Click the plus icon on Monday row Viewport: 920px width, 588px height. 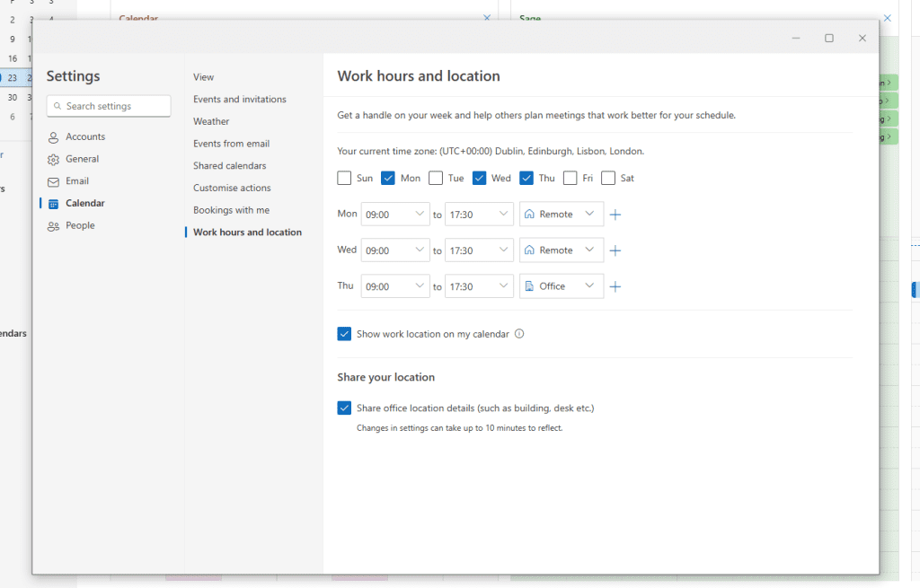click(615, 215)
